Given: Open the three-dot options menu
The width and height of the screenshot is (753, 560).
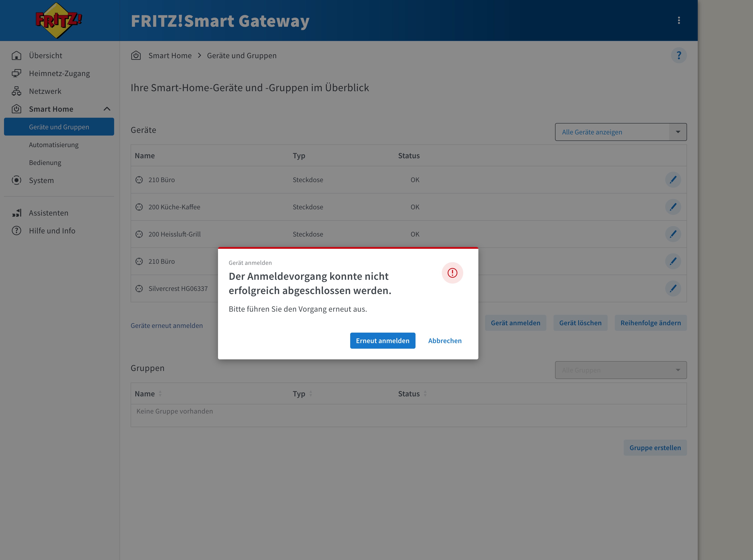Looking at the screenshot, I should point(679,20).
